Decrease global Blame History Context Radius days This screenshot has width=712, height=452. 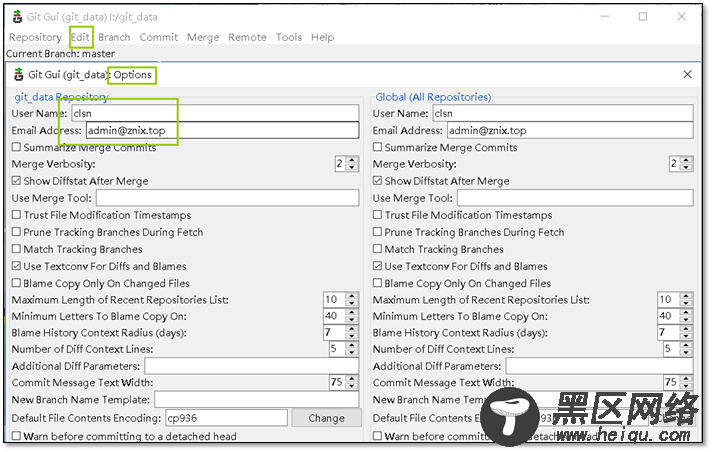[x=687, y=337]
